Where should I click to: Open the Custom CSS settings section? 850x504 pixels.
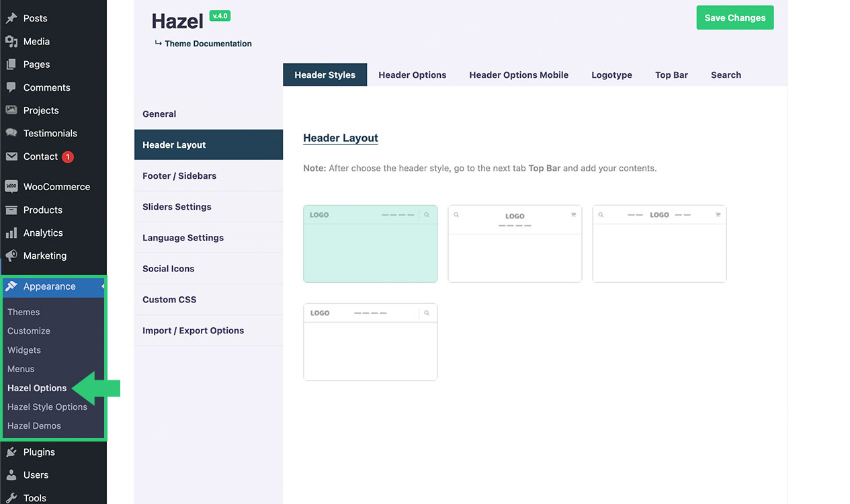(169, 300)
